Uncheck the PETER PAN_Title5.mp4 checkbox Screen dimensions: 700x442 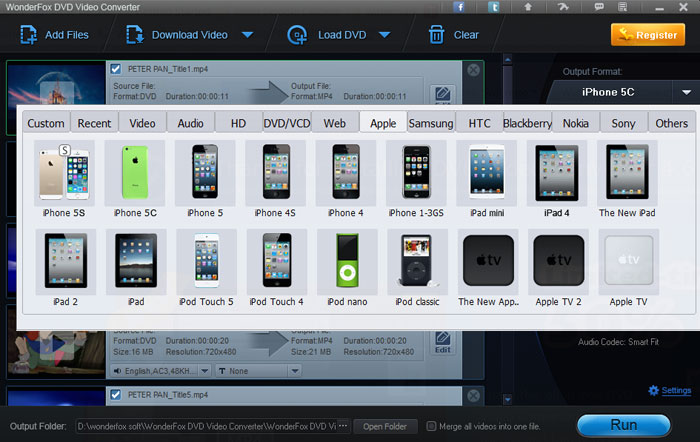tap(116, 395)
